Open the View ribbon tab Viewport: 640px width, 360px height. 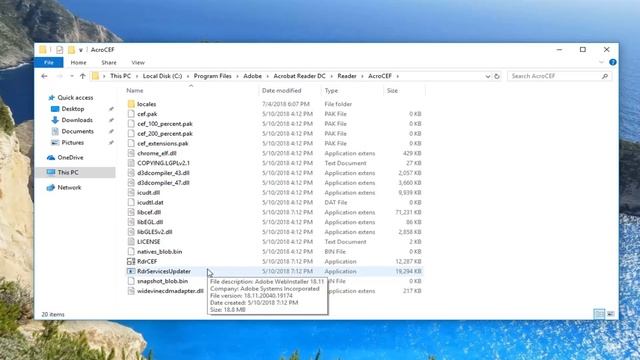[138, 62]
